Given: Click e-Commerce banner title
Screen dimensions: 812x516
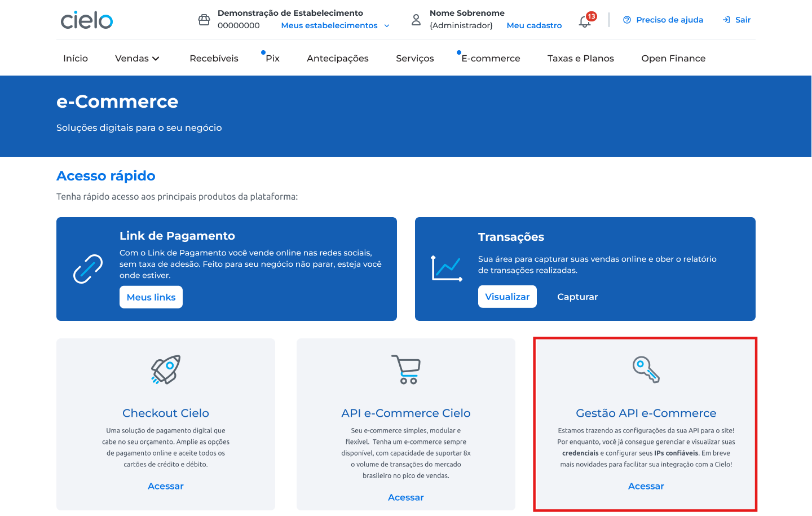Looking at the screenshot, I should point(117,102).
